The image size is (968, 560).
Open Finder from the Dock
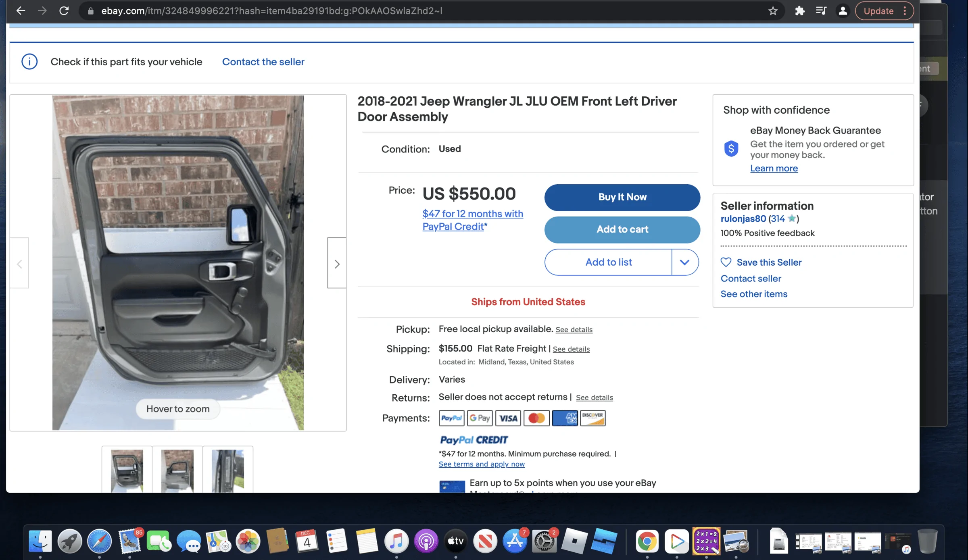click(40, 541)
